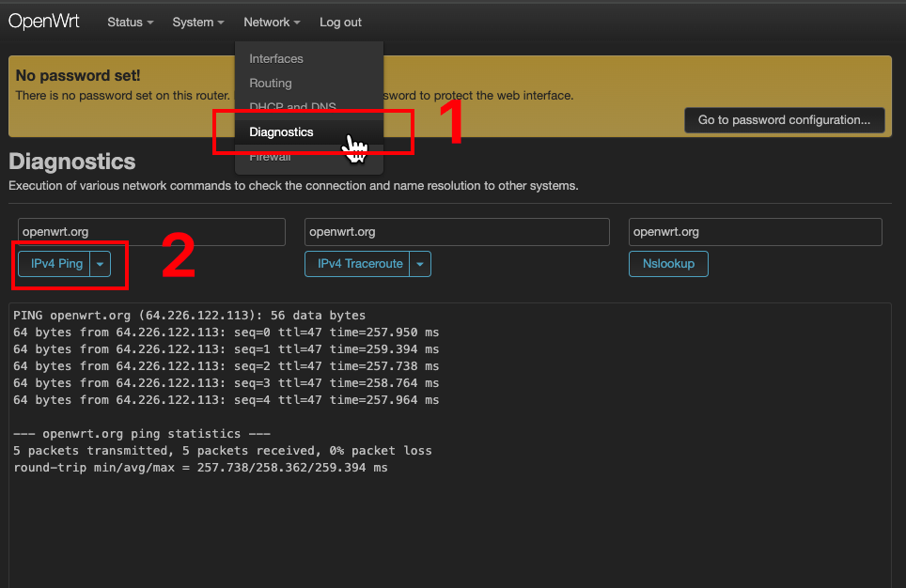
Task: Go to password configuration
Action: point(784,119)
